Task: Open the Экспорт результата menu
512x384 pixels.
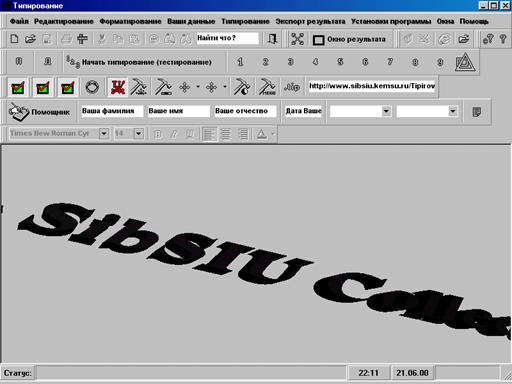Action: (x=310, y=21)
